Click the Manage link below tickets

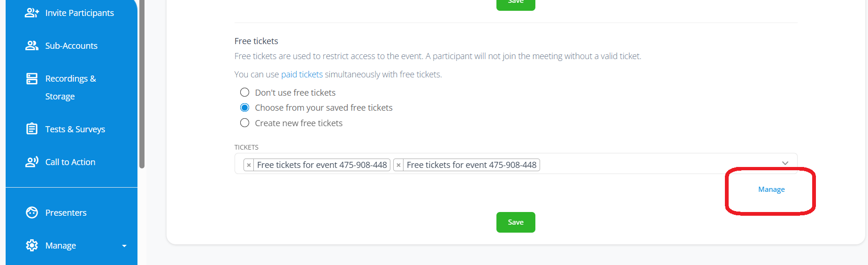click(x=771, y=189)
